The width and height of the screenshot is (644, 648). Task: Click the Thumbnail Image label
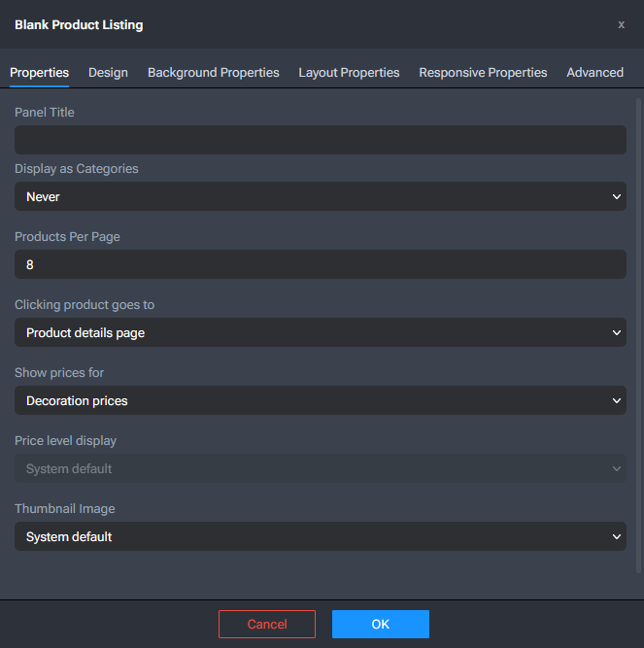point(65,509)
